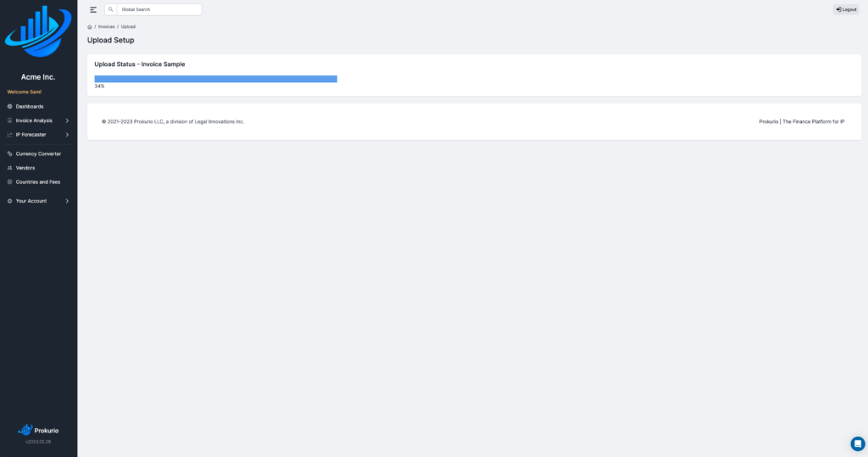
Task: Click the Countries and Fees globe icon
Action: pos(9,181)
